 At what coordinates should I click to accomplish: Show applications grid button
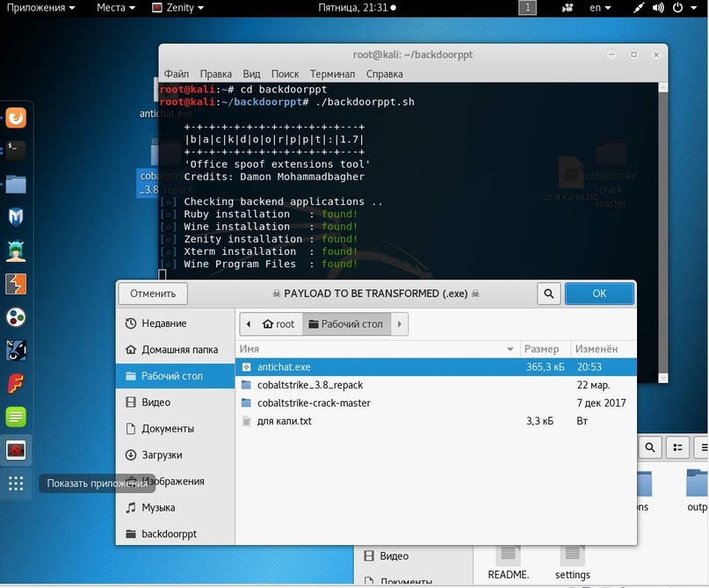[x=16, y=483]
